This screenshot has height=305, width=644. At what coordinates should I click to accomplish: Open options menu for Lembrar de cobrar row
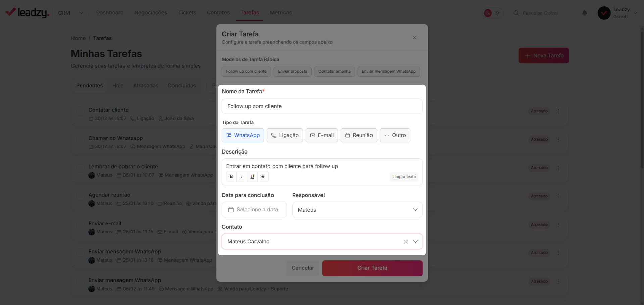[x=558, y=168]
